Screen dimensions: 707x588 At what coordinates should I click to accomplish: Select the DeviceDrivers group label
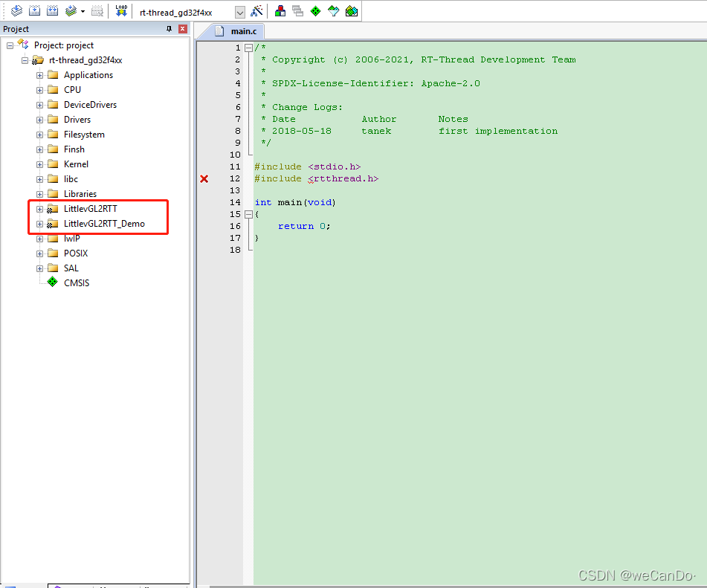pyautogui.click(x=90, y=105)
